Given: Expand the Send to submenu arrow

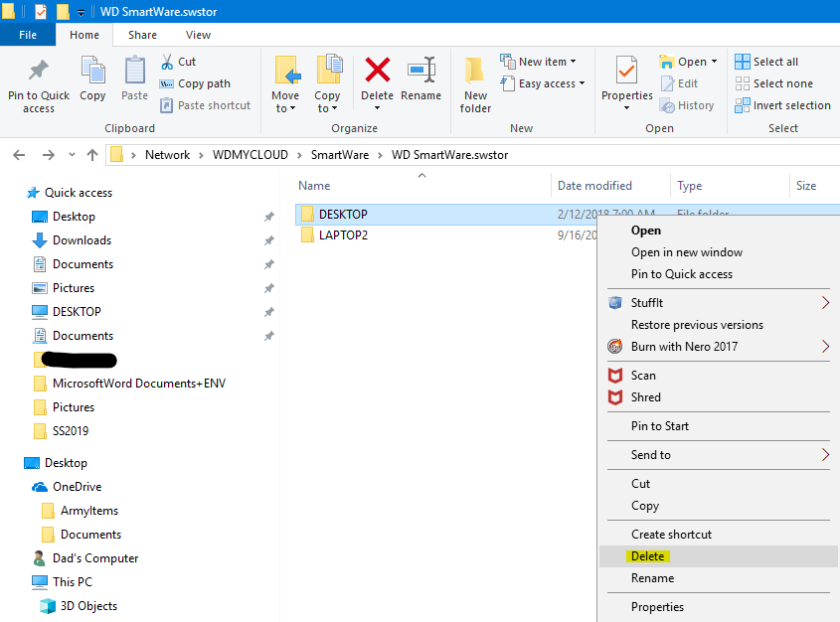Looking at the screenshot, I should click(x=825, y=455).
